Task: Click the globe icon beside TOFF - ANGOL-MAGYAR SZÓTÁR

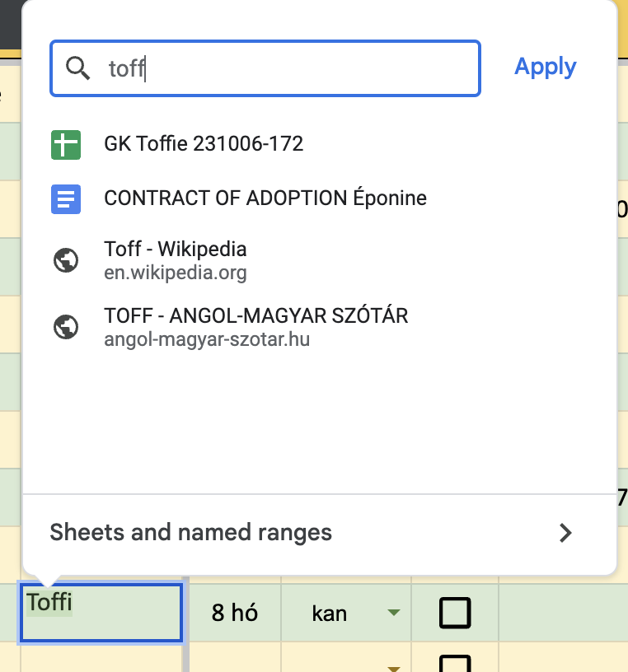Action: pyautogui.click(x=66, y=327)
